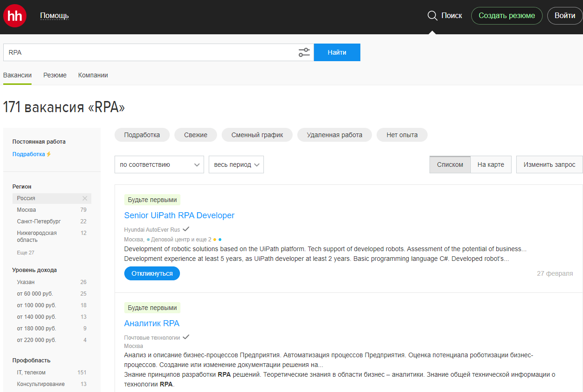Click the RPA search input field

[148, 52]
